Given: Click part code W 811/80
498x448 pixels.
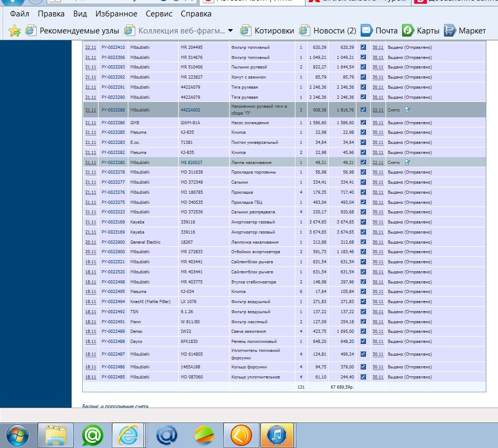Looking at the screenshot, I should (190, 322).
